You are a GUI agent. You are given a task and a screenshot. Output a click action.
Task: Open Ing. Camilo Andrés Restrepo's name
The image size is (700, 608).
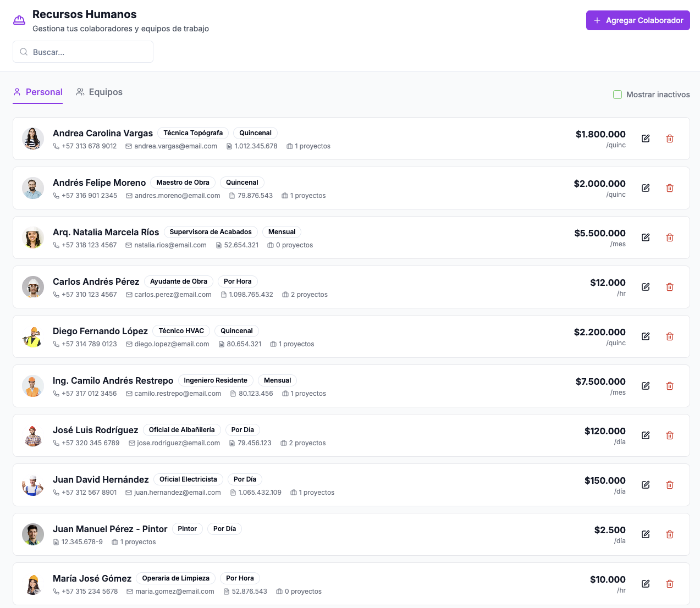coord(113,380)
